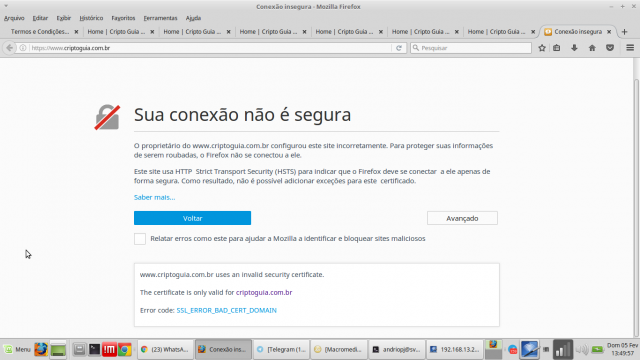640x360 pixels.
Task: Click the network signal bars tray icon
Action: click(x=563, y=350)
